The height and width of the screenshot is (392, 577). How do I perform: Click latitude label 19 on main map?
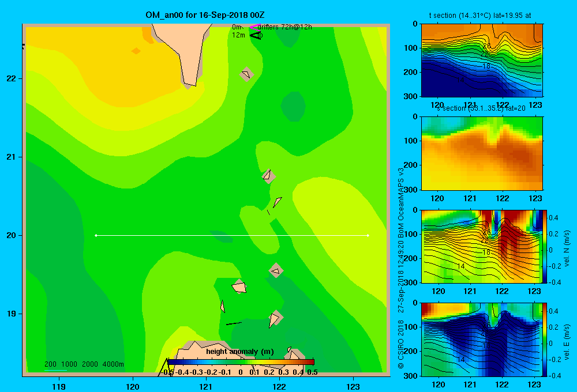click(12, 314)
